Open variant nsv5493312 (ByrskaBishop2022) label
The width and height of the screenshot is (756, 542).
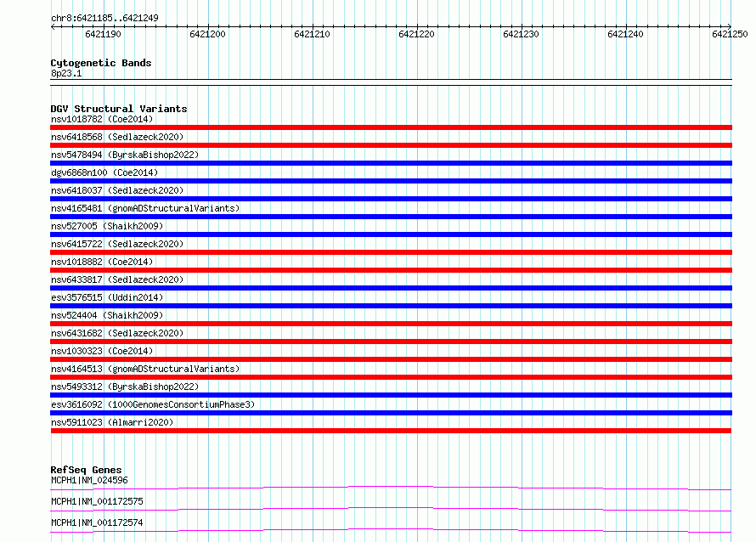[125, 387]
